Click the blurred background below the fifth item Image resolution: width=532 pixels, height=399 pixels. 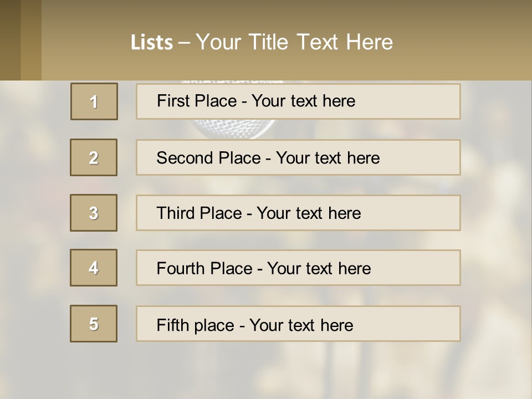(266, 371)
